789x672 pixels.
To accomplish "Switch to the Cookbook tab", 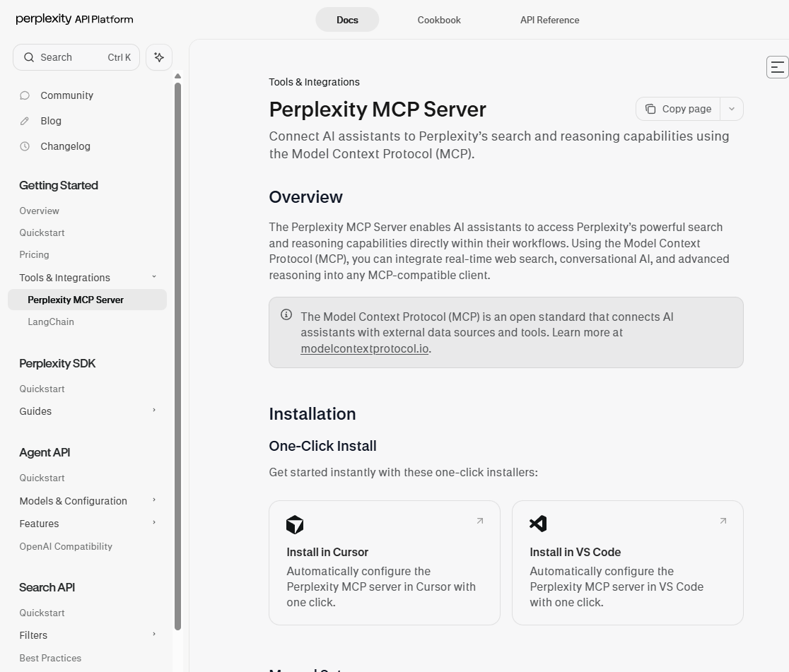I will (x=438, y=20).
